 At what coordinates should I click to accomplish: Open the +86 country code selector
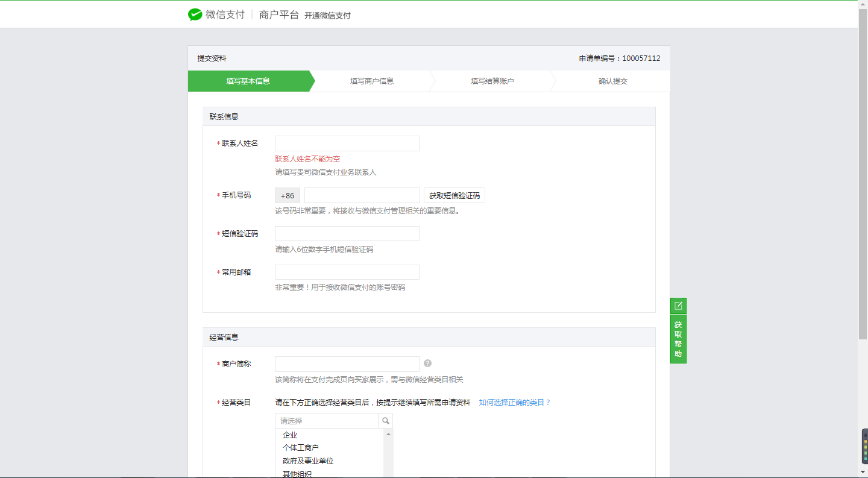pos(287,195)
